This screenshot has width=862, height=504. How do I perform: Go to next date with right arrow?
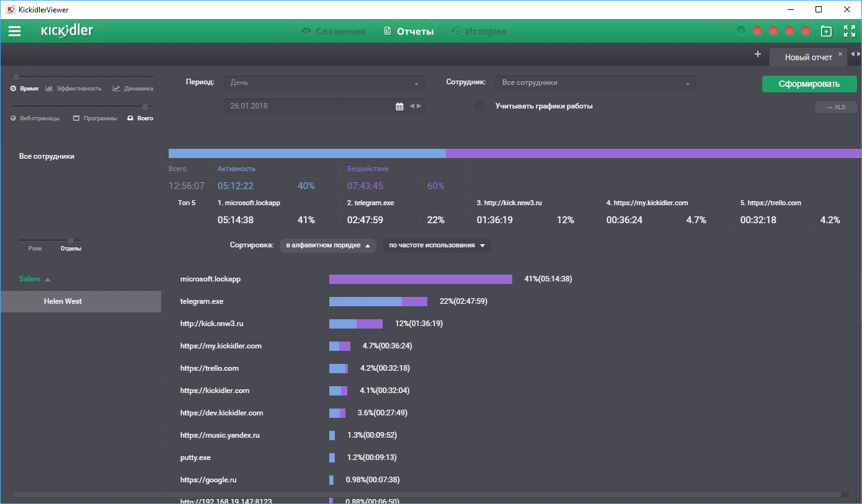(x=419, y=106)
